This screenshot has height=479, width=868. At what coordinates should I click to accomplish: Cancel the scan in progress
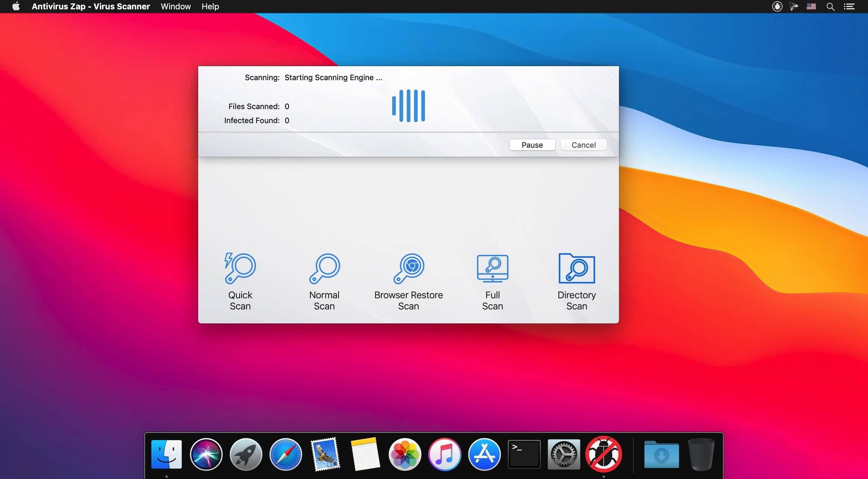584,145
